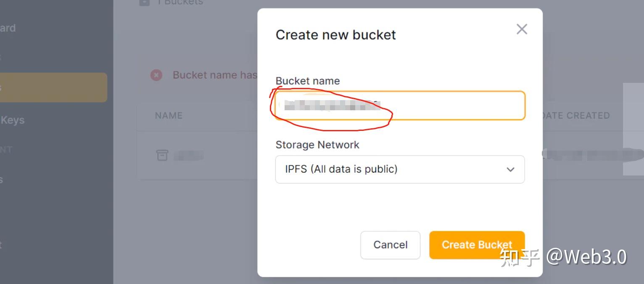Click the chevron arrow in Storage Network
Viewport: 644px width, 284px height.
tap(510, 170)
